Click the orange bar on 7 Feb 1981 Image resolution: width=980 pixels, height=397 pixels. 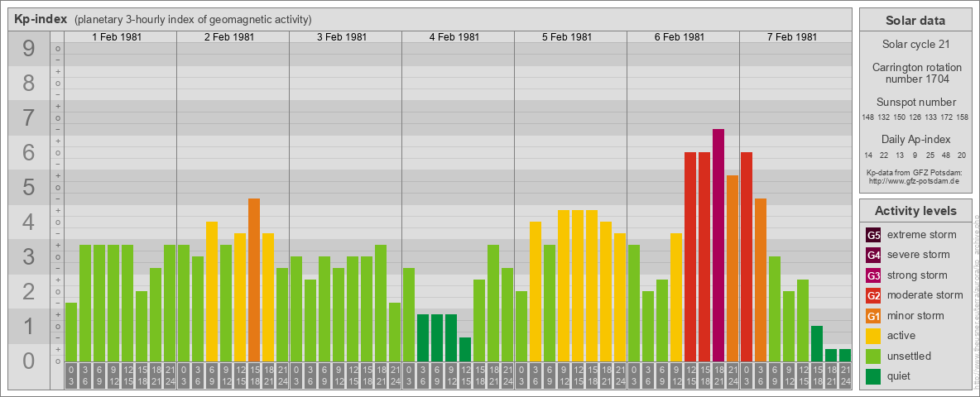tap(761, 280)
